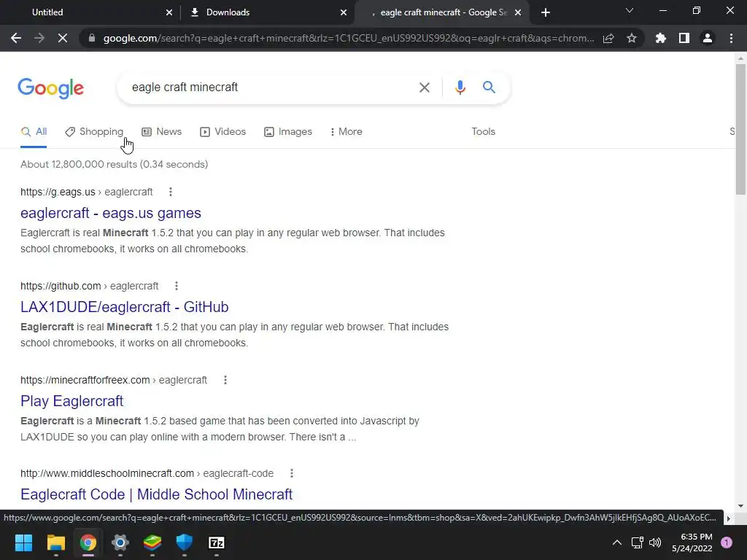
Task: Open the Chrome profile avatar
Action: tap(708, 38)
